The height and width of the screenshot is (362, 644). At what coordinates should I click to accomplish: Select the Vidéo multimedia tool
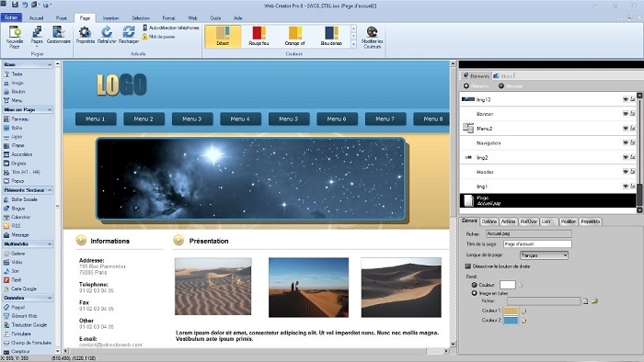[x=13, y=263]
